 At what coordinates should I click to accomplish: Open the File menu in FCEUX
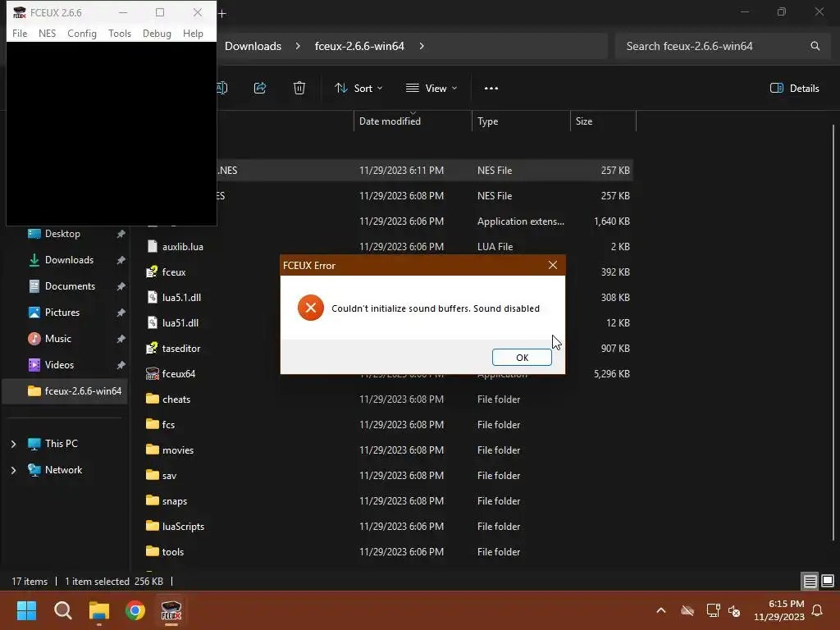tap(20, 33)
